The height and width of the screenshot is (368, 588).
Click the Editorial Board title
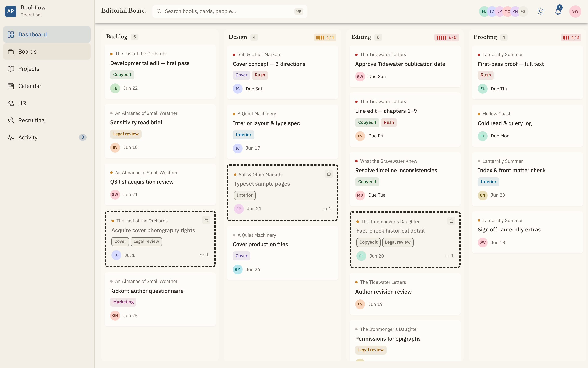[124, 11]
